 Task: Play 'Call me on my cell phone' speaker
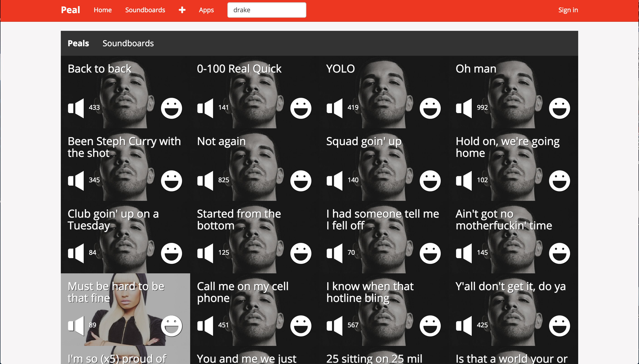[x=205, y=325]
